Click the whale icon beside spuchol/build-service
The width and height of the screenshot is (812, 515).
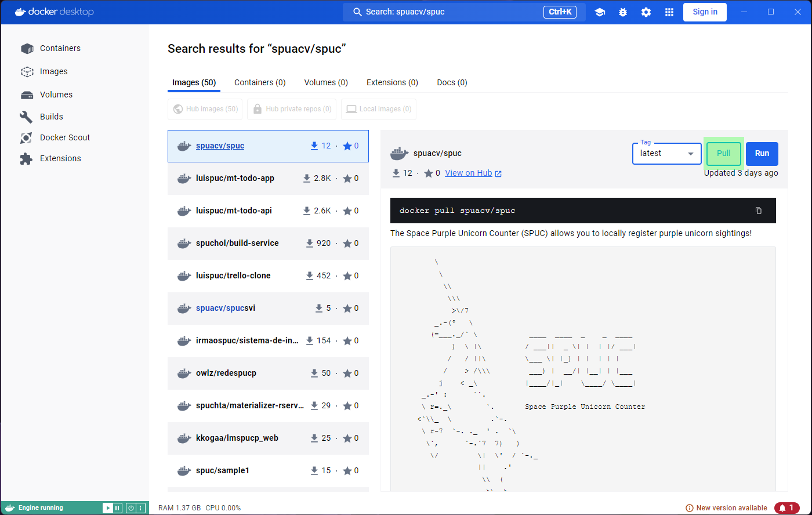click(x=184, y=244)
